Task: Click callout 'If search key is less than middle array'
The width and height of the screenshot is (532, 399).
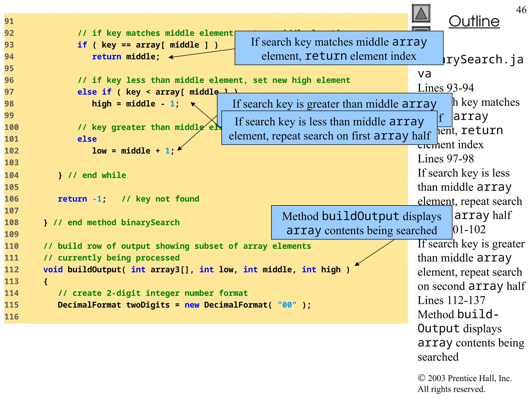Action: coord(329,128)
